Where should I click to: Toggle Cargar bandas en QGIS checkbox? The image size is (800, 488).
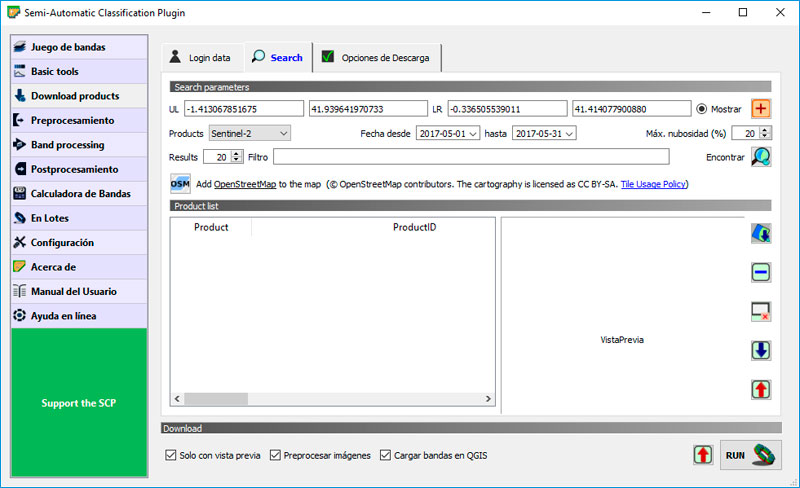tap(385, 455)
